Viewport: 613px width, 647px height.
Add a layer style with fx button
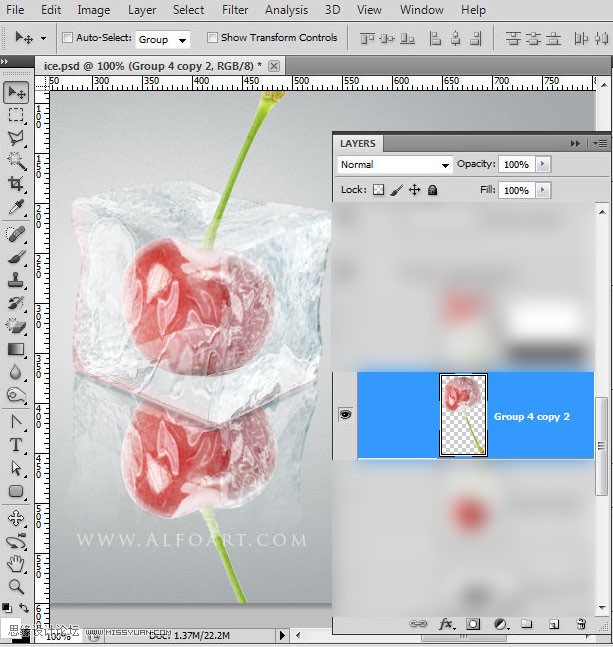coord(447,623)
